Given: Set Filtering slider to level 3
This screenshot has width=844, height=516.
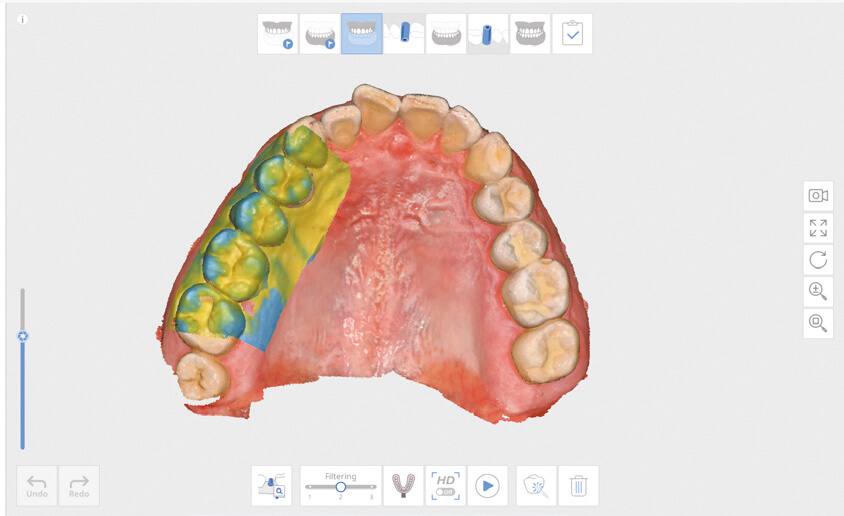Looking at the screenshot, I should (371, 487).
